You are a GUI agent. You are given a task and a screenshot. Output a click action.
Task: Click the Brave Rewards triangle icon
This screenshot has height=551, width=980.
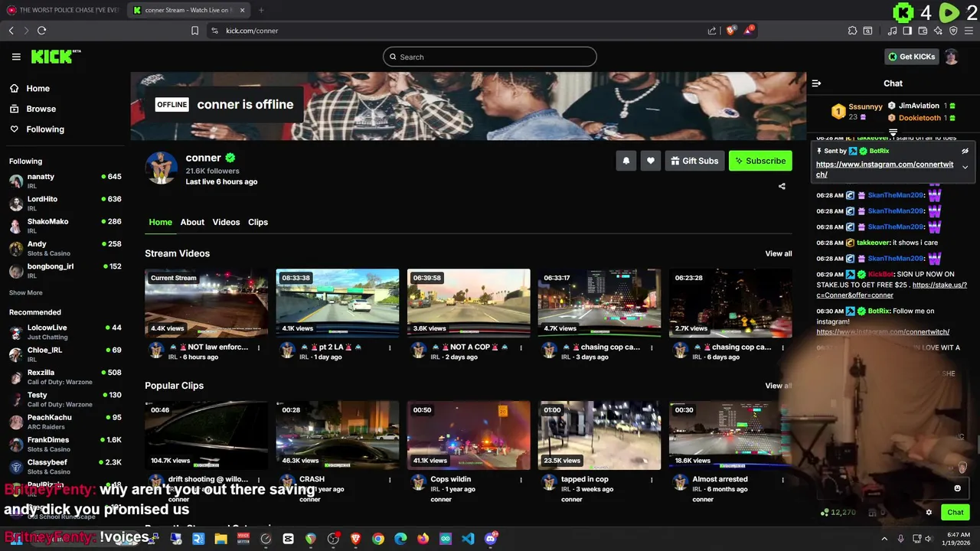pyautogui.click(x=749, y=31)
